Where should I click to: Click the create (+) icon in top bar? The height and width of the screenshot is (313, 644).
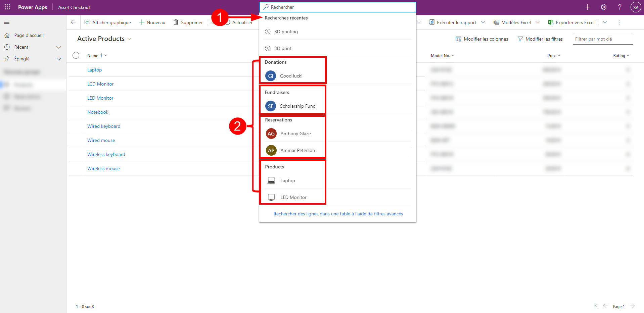(587, 7)
